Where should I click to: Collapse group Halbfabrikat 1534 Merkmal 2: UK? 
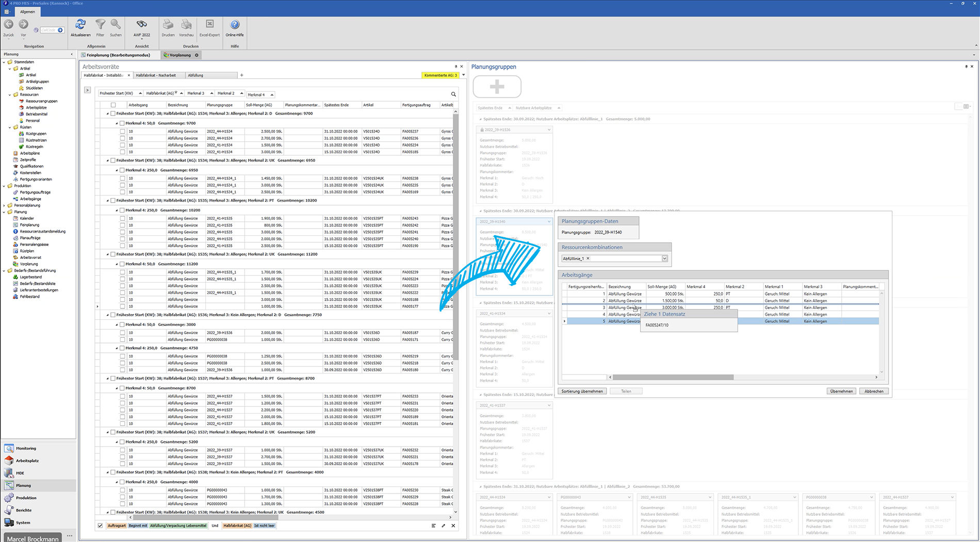click(107, 161)
